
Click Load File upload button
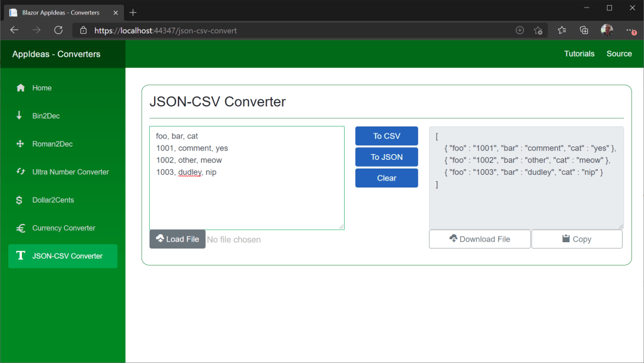[x=177, y=239]
